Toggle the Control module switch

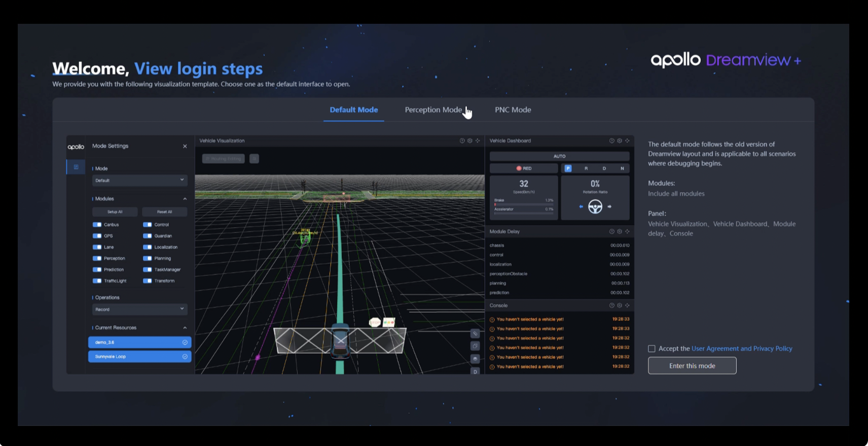(147, 225)
